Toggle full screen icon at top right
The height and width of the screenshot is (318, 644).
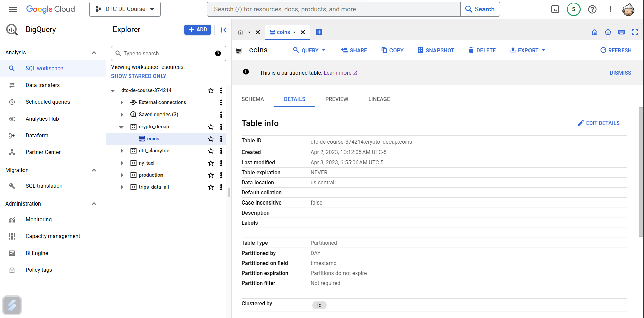(635, 32)
